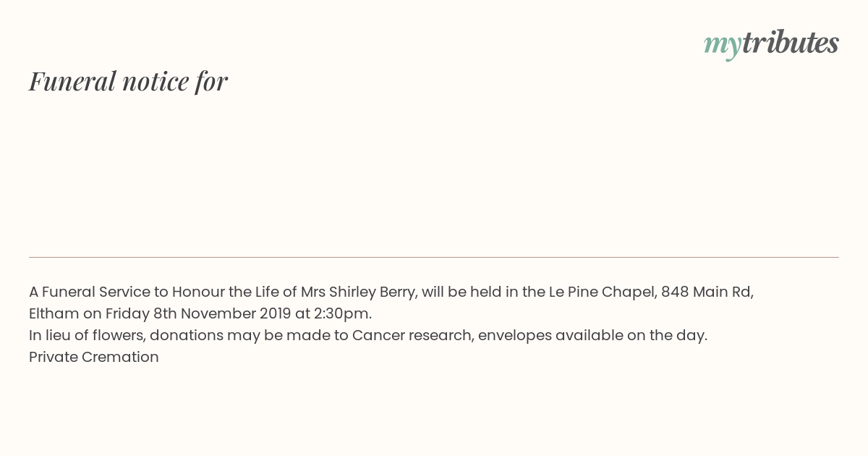Select the green "my" part of logo
The image size is (868, 456).
click(x=723, y=47)
